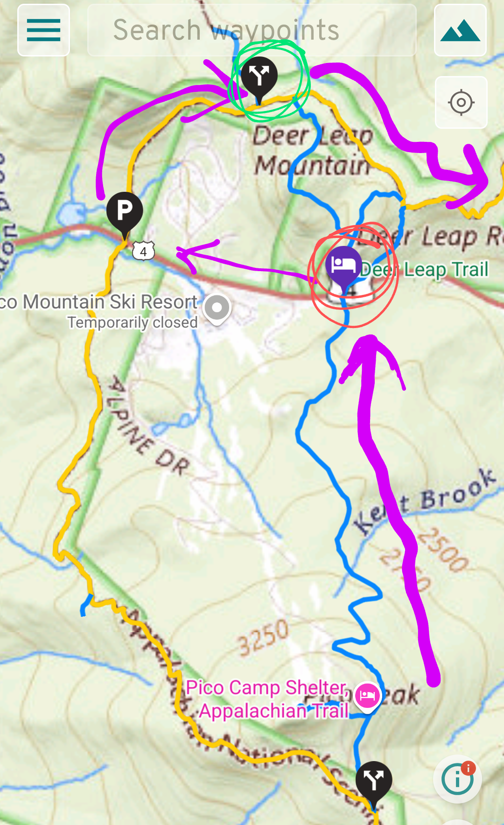
Task: Tap the Search waypoints field
Action: coord(252,30)
